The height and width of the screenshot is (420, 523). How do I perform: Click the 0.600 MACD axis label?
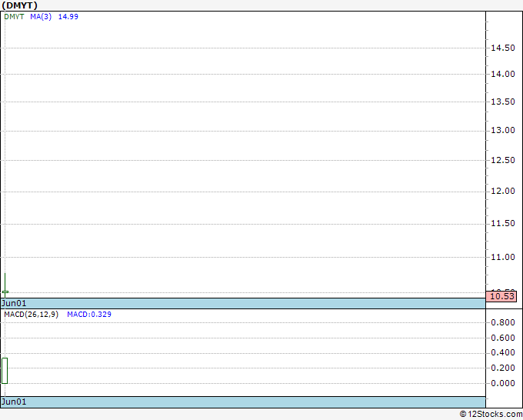point(503,338)
